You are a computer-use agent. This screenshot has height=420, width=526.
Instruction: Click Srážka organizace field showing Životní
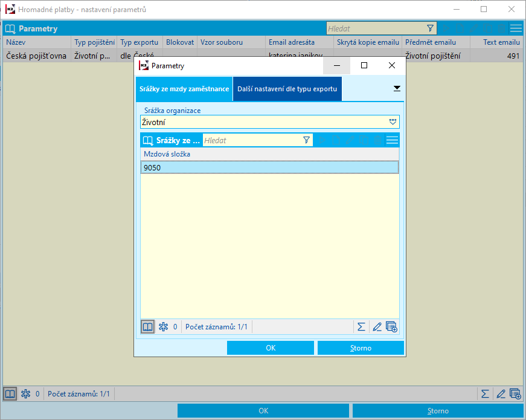click(270, 122)
